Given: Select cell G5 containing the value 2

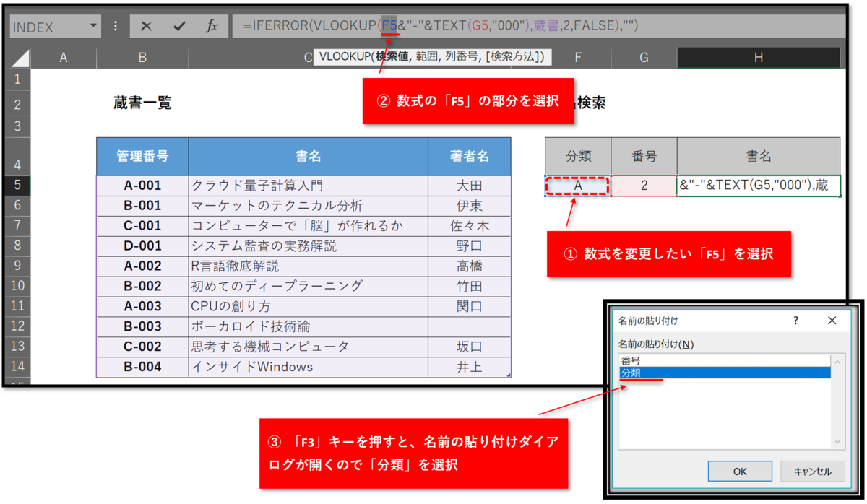Looking at the screenshot, I should point(643,186).
